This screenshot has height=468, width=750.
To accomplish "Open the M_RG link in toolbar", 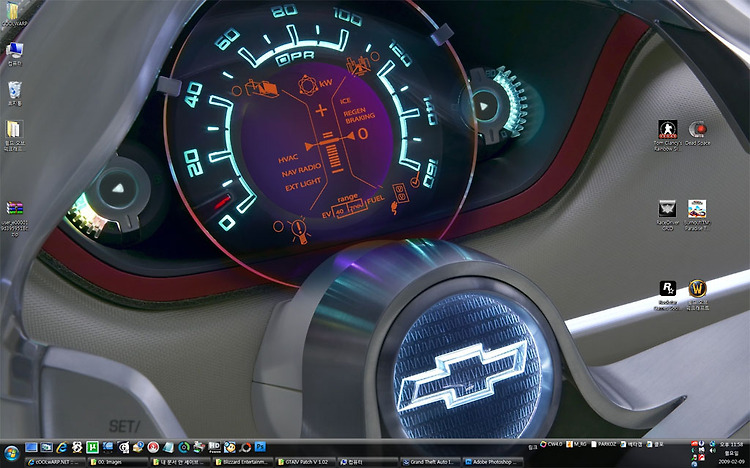I will coord(576,444).
